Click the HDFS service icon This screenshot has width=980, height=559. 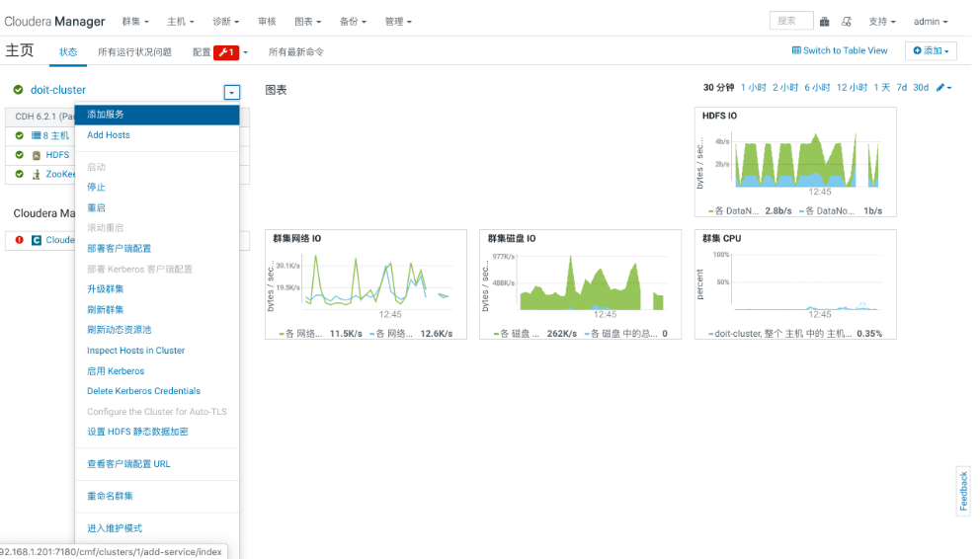37,155
